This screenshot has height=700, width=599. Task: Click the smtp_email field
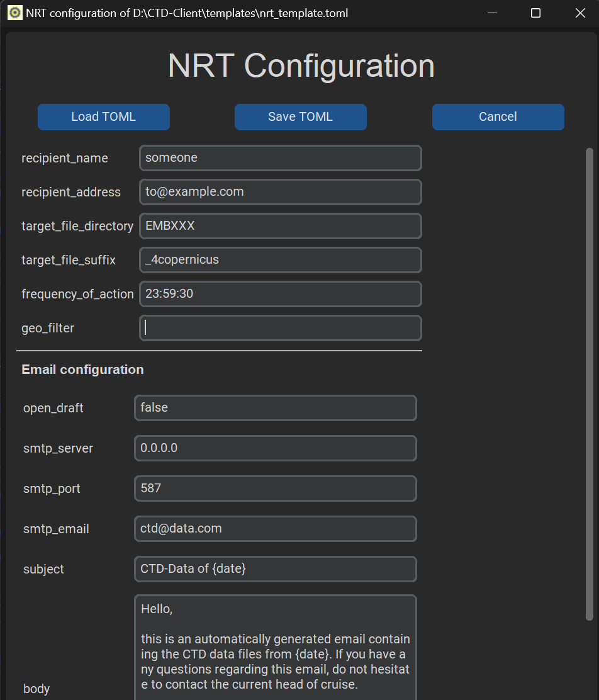point(275,529)
